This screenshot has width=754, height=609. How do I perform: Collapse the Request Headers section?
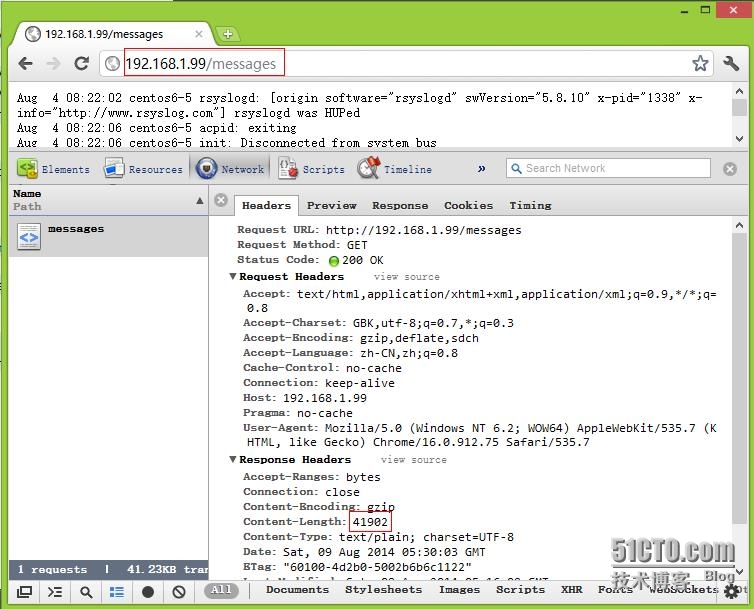tap(233, 277)
